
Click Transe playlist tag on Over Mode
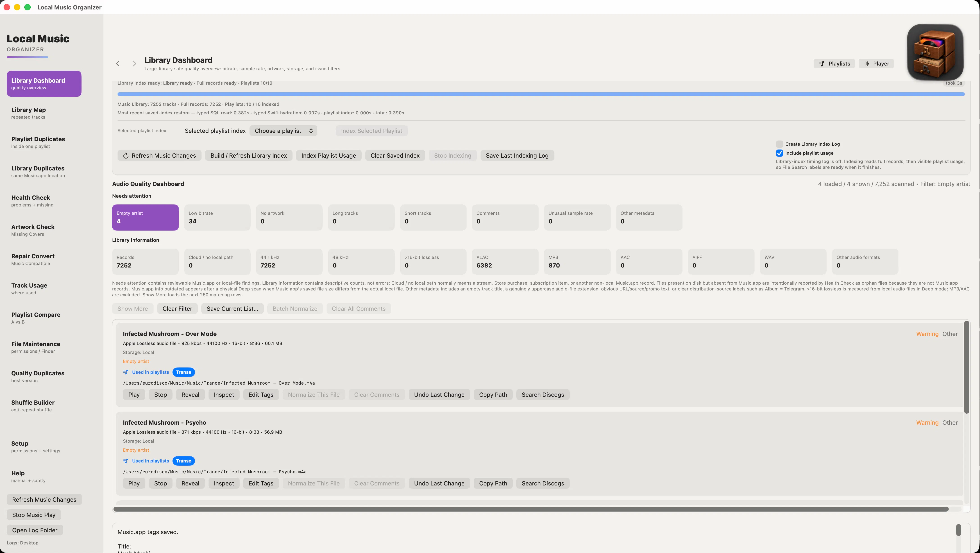tap(184, 372)
